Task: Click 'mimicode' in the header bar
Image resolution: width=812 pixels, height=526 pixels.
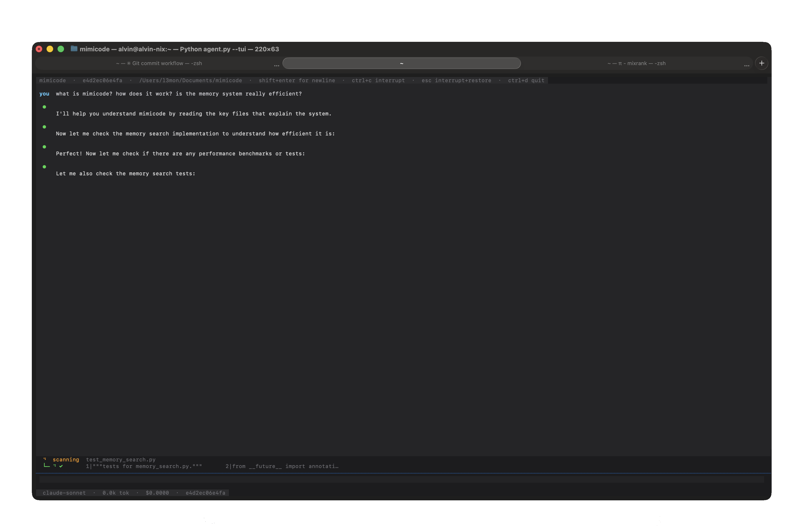Action: pyautogui.click(x=52, y=80)
